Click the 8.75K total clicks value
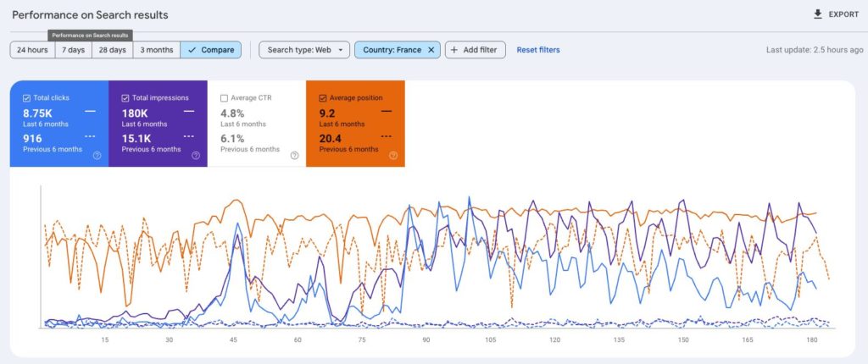This screenshot has height=364, width=868. click(x=37, y=113)
